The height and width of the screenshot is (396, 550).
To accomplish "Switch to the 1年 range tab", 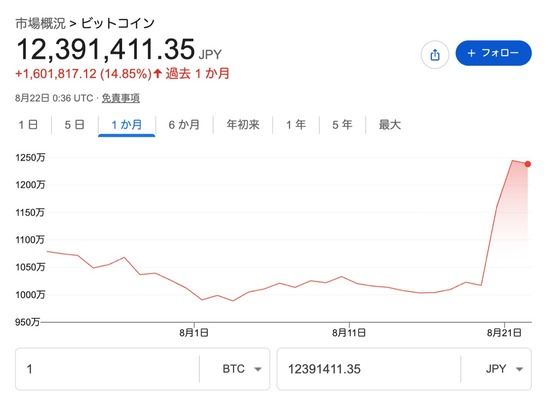I will [296, 125].
